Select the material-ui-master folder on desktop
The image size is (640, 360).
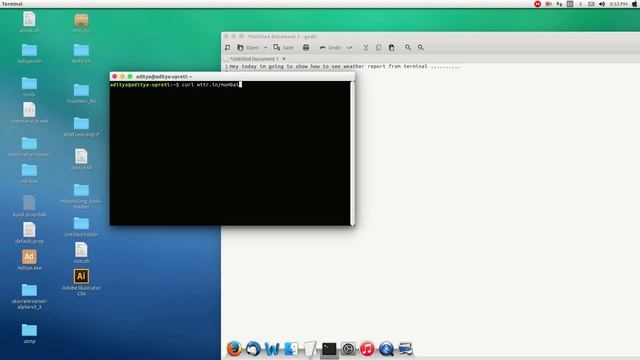(29, 147)
